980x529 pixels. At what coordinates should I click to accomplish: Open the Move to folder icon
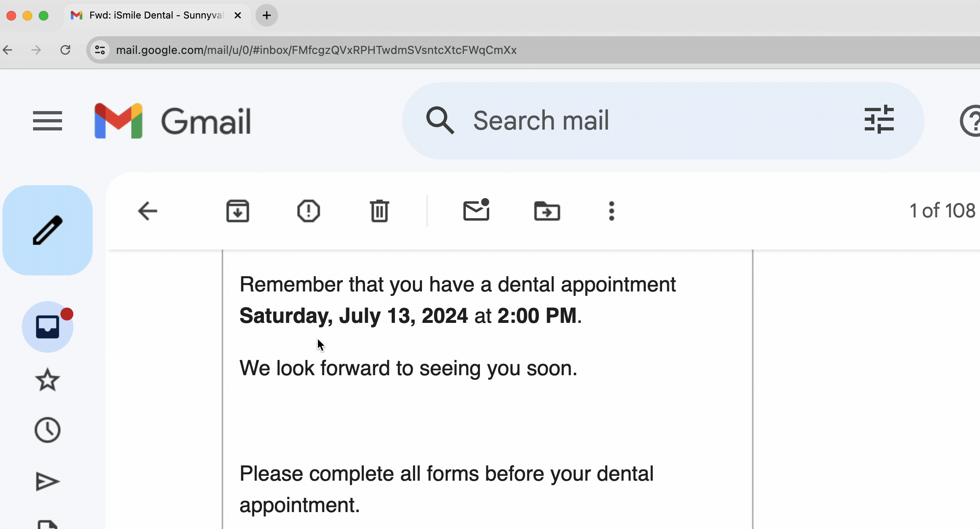tap(547, 211)
